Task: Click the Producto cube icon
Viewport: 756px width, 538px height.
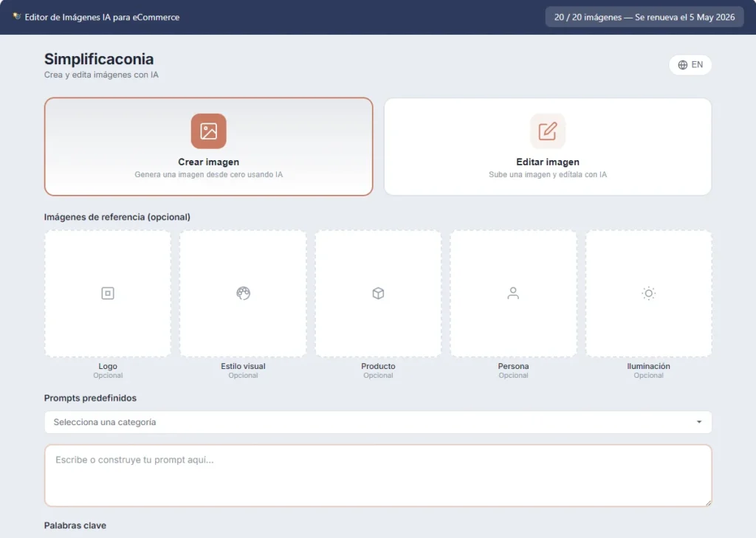Action: pyautogui.click(x=378, y=294)
